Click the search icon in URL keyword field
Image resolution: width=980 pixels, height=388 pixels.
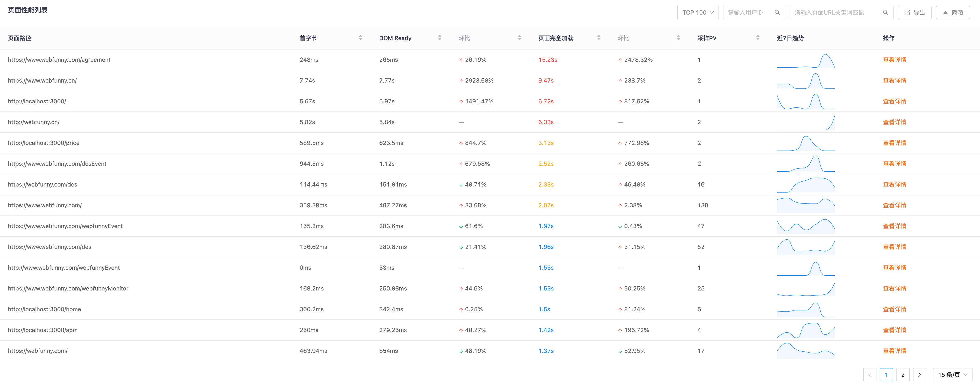885,12
